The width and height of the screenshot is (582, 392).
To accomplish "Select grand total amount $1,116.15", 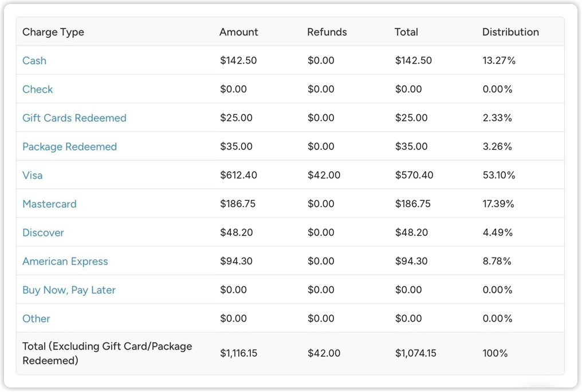I will [238, 353].
